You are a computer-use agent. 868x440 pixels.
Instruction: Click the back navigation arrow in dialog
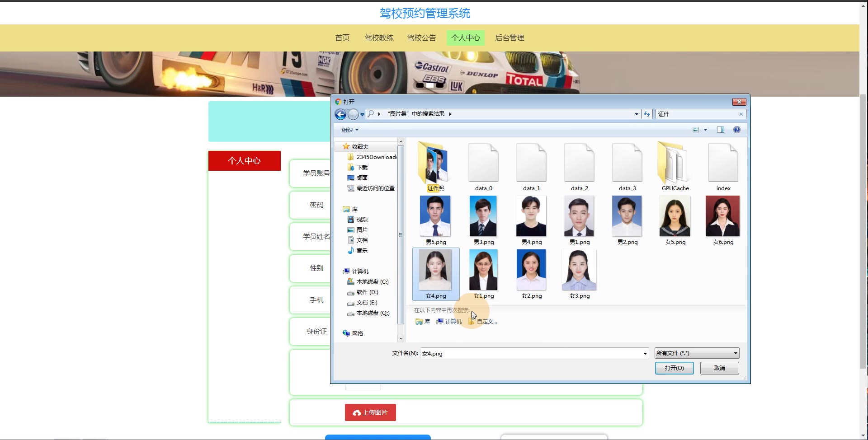point(340,114)
